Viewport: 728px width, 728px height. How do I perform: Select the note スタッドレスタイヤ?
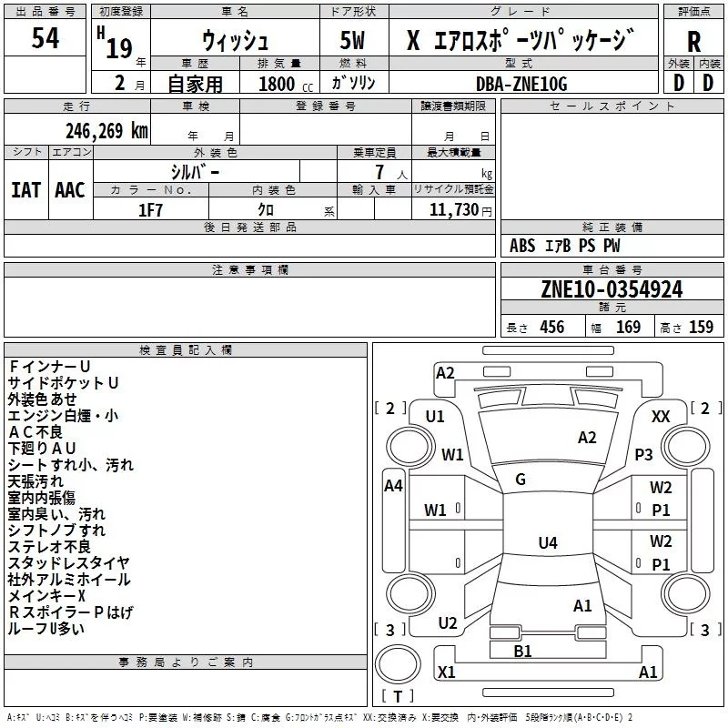click(69, 563)
